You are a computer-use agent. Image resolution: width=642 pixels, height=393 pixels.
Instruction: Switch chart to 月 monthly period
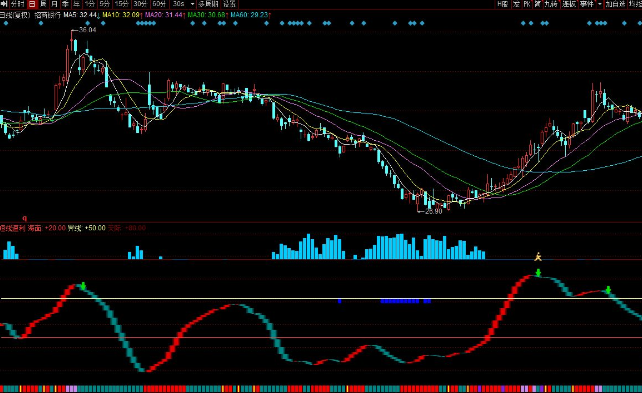[54, 4]
